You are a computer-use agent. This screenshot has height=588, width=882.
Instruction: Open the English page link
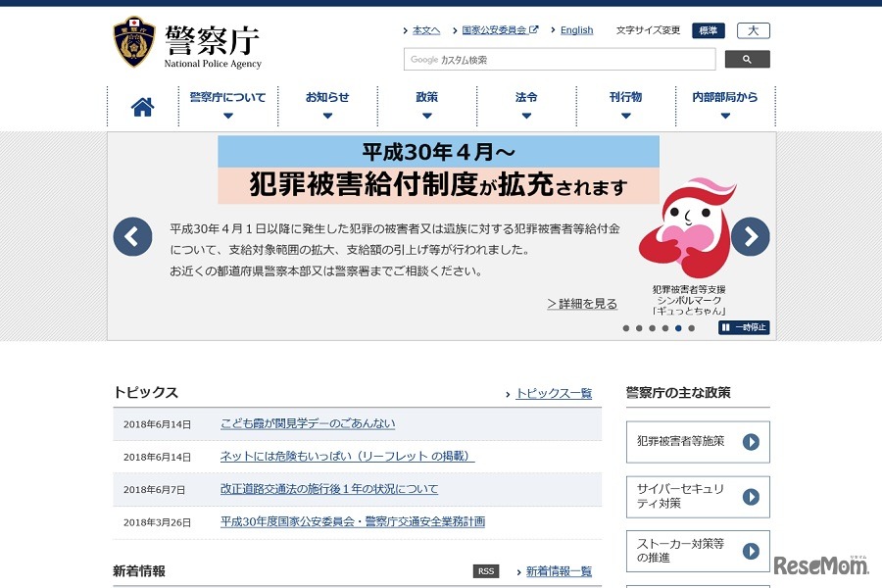[x=576, y=30]
